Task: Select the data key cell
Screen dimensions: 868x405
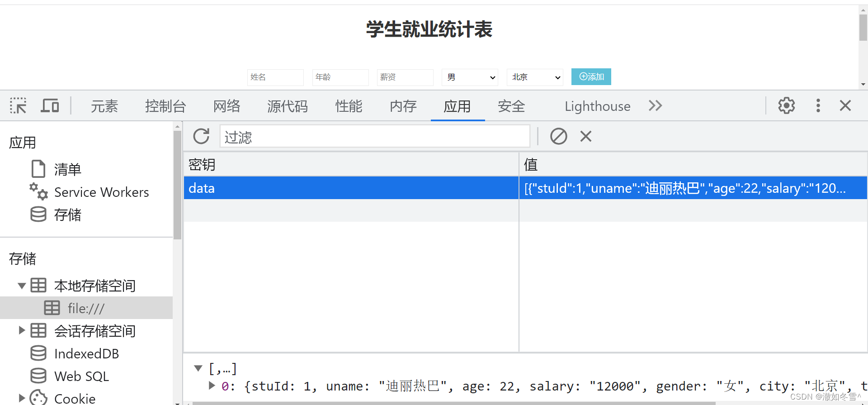Action: tap(351, 188)
